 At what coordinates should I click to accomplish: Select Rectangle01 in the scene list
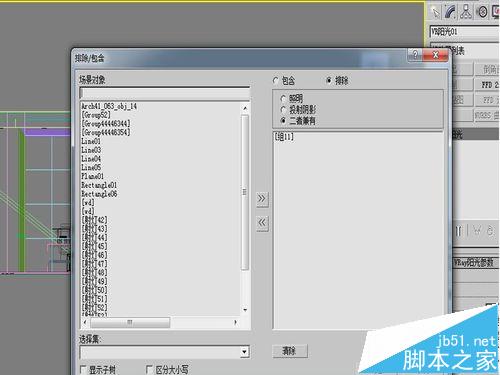(99, 185)
